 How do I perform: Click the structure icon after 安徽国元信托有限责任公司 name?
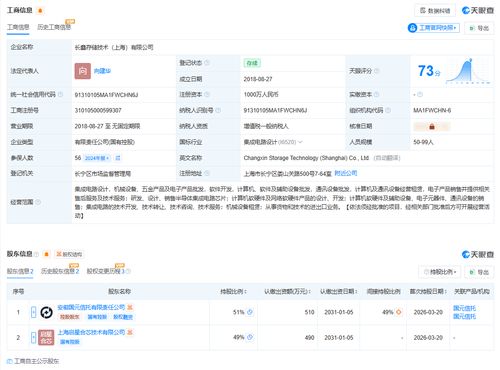click(130, 307)
